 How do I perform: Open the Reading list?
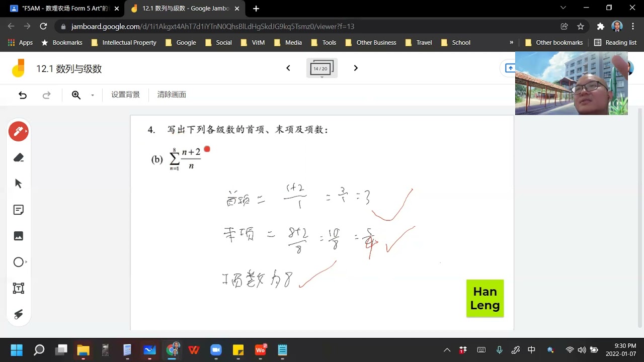tap(615, 43)
